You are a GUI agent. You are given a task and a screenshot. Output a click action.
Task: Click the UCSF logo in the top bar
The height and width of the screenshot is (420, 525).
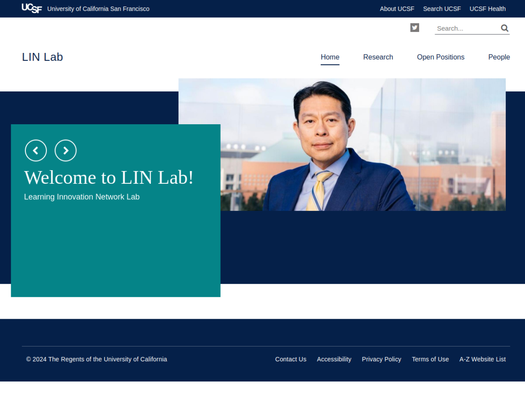(x=32, y=8)
